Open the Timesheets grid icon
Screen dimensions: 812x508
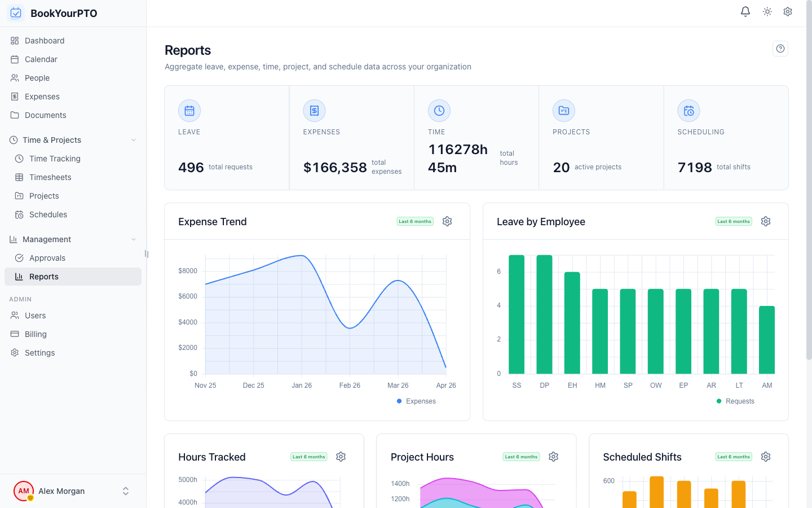[x=20, y=177]
